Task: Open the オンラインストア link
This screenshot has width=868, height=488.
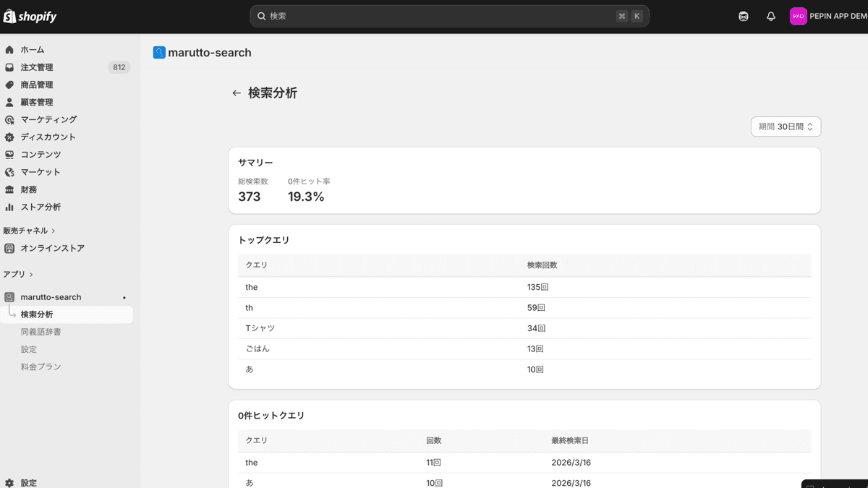Action: click(x=51, y=247)
